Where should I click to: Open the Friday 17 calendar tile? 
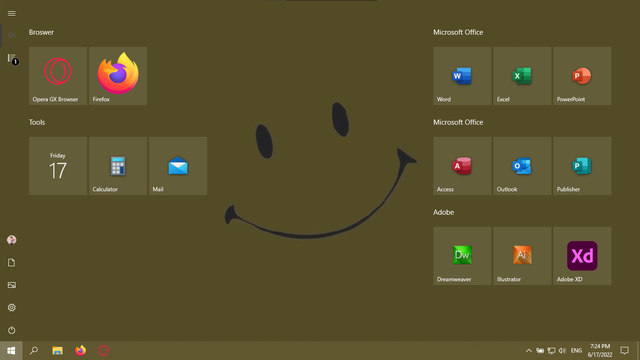pos(58,166)
